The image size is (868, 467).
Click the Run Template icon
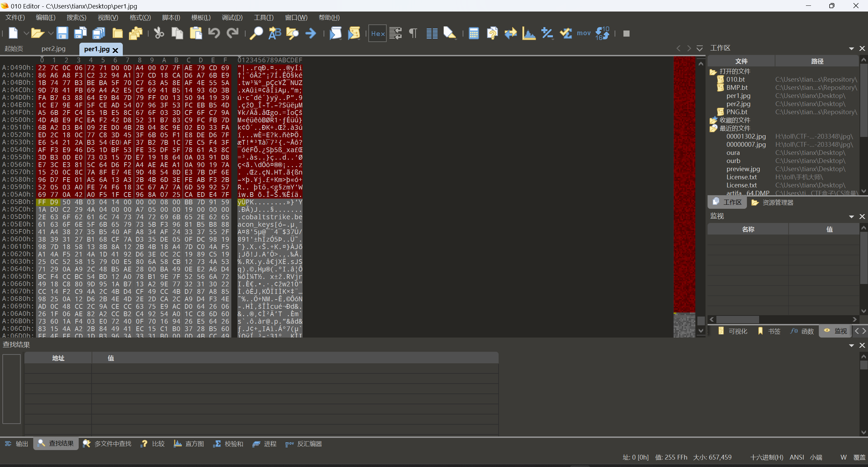pyautogui.click(x=354, y=33)
